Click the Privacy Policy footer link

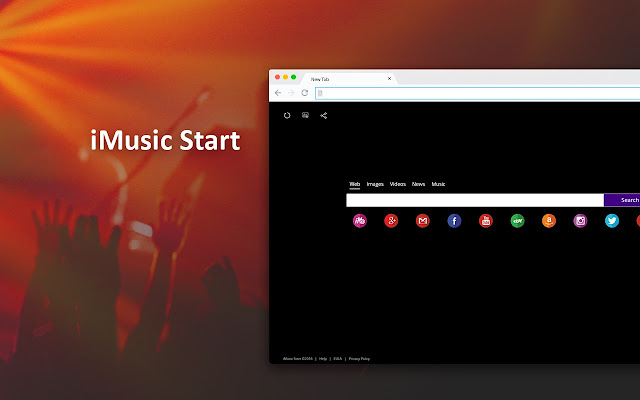[359, 359]
